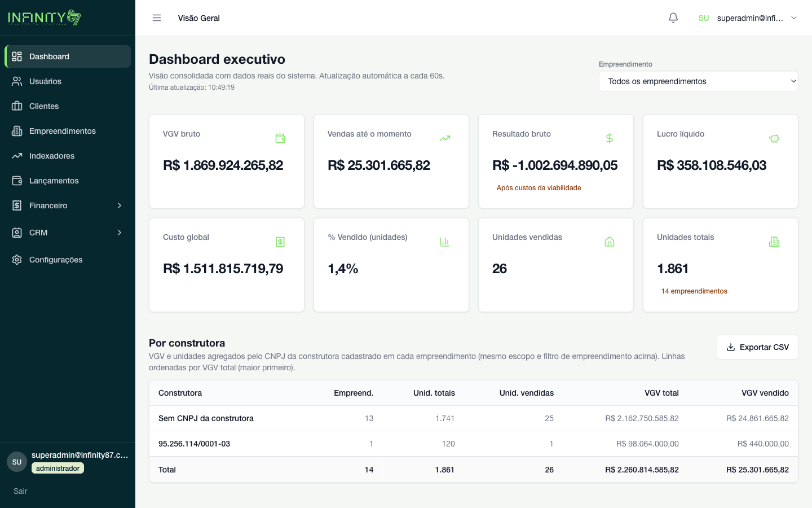Click the 14 empreendimentos note

coord(694,291)
